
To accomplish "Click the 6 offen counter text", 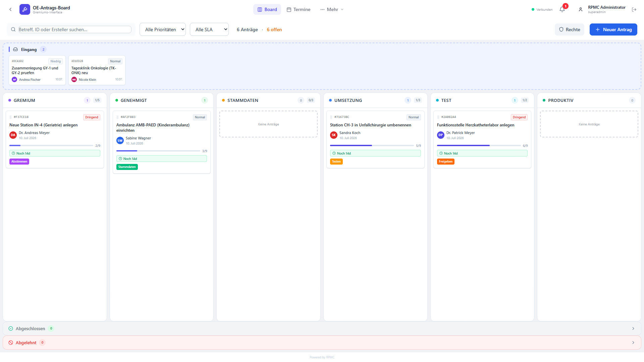I will pos(274,29).
